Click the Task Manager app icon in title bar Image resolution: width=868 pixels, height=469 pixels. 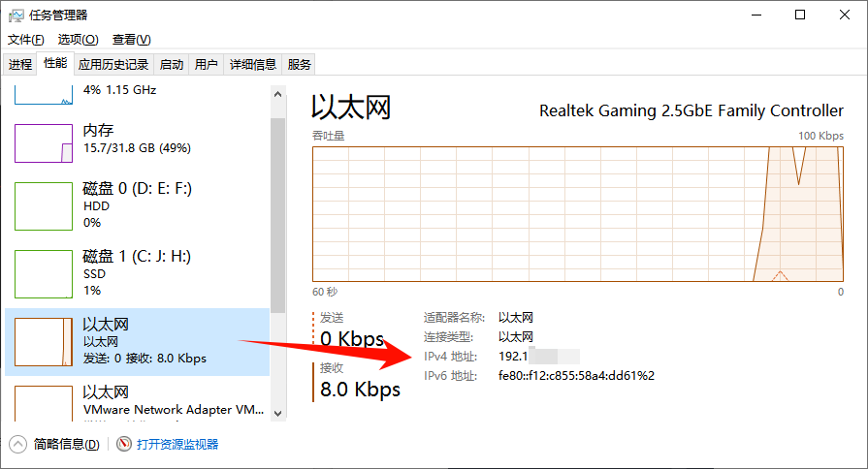coord(16,15)
